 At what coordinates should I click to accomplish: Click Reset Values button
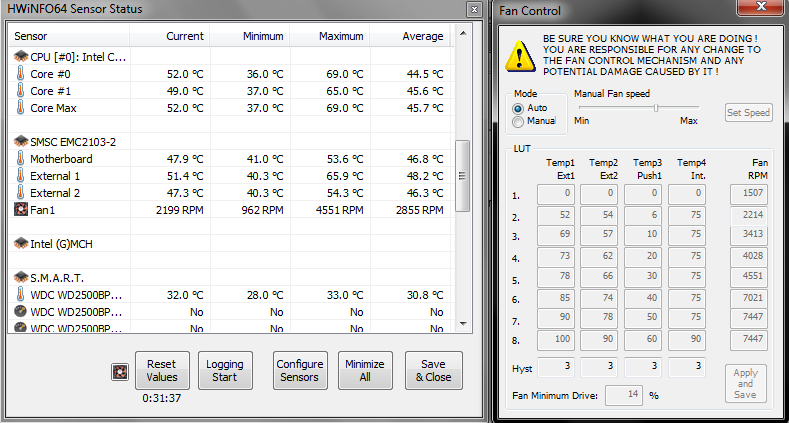click(x=162, y=371)
